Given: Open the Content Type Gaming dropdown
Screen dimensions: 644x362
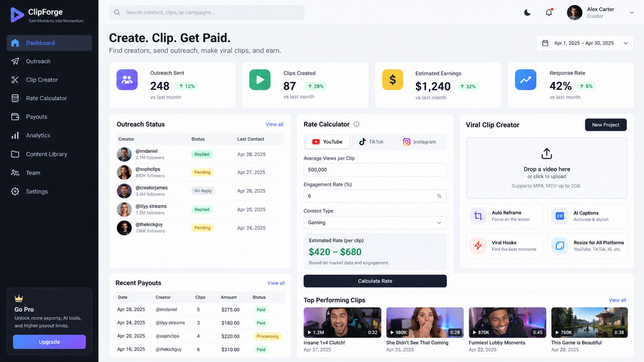Looking at the screenshot, I should [x=375, y=223].
